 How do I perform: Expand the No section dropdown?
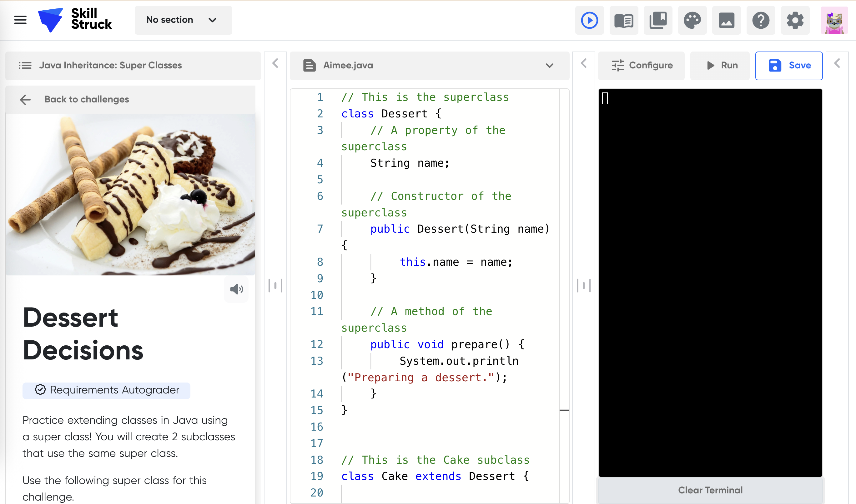(x=183, y=20)
